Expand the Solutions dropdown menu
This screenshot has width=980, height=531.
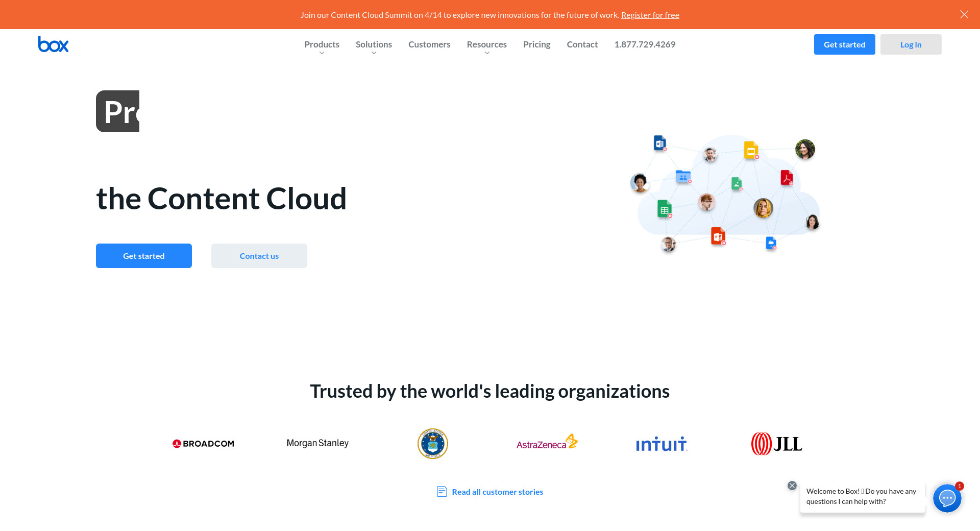374,45
